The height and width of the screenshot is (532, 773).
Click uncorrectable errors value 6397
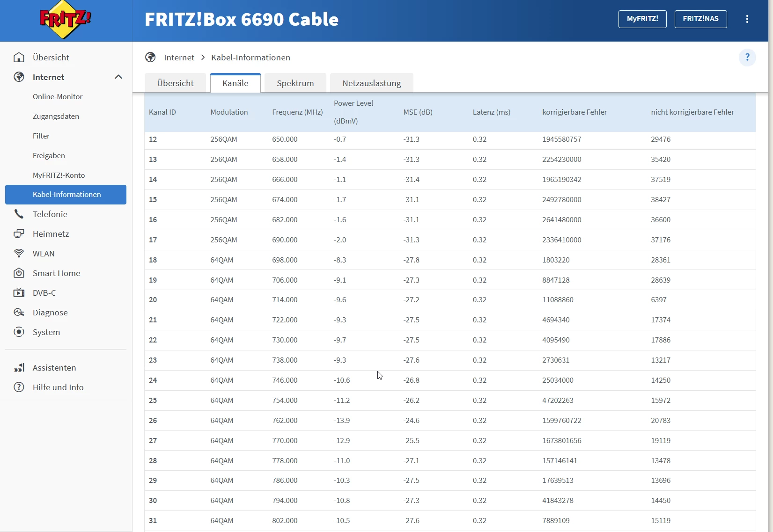(x=659, y=300)
